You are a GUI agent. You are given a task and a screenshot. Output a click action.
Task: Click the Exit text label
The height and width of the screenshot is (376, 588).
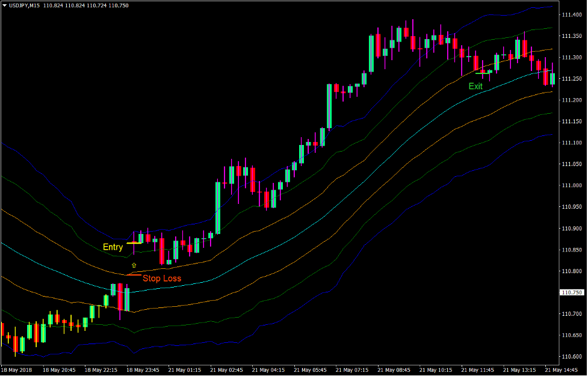pyautogui.click(x=474, y=87)
